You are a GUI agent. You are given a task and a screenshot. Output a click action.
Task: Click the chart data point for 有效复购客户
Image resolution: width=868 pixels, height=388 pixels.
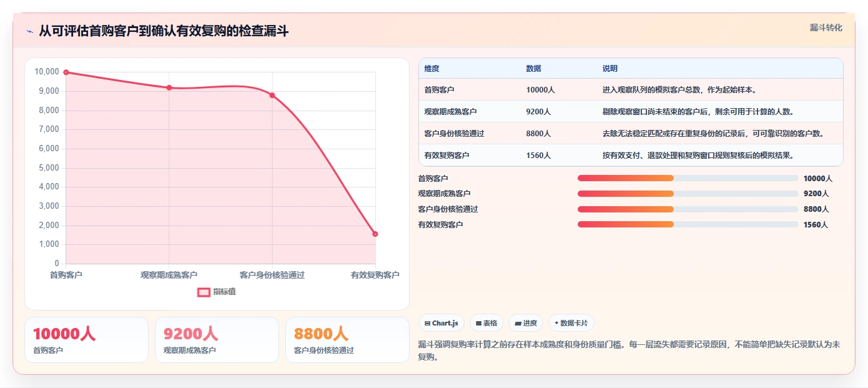click(375, 234)
